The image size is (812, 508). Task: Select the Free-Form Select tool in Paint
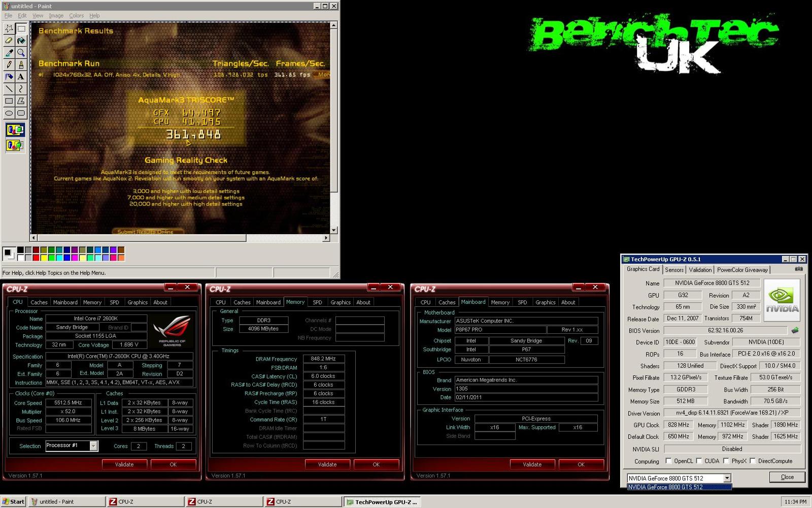(x=9, y=28)
